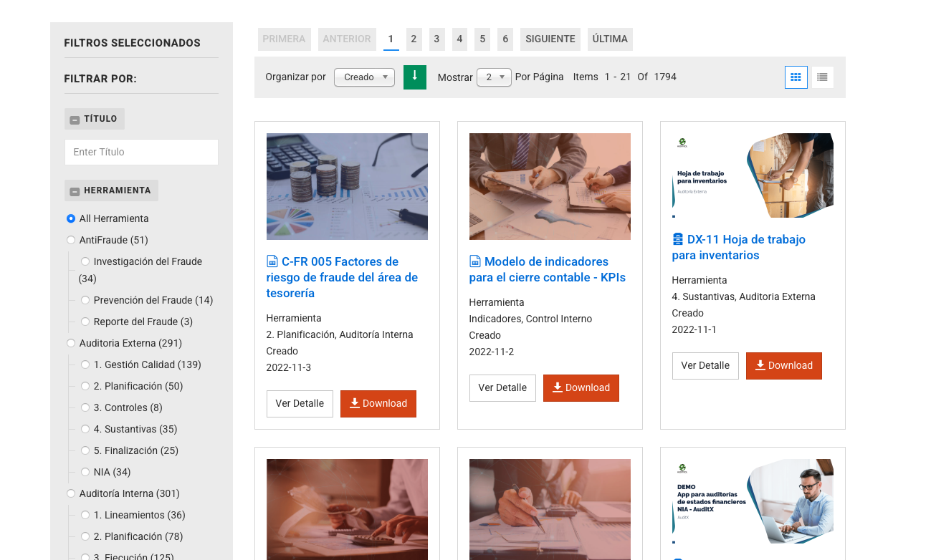The image size is (931, 560).
Task: Click Ver Detalle for DX-11 Hoja de trabajo
Action: 705,366
